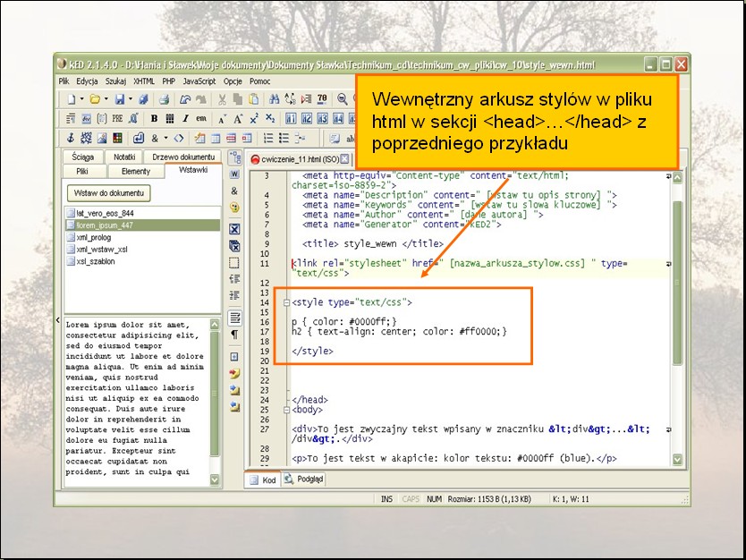Click the Cut scissors icon
Screen dimensions: 746x560
[221, 99]
